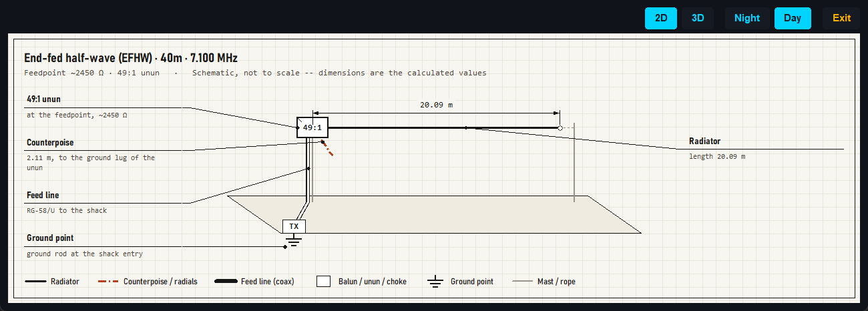Select the Day theme
The width and height of the screenshot is (868, 311).
793,18
